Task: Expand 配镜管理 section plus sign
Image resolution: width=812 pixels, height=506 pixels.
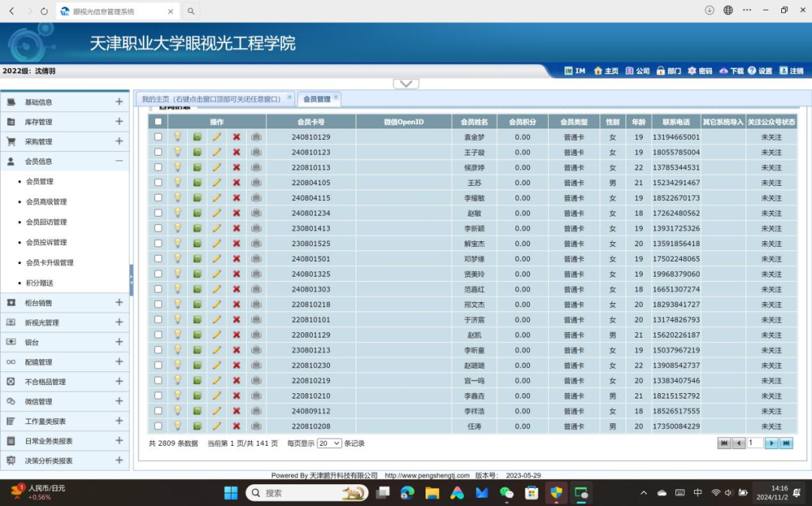Action: click(119, 362)
